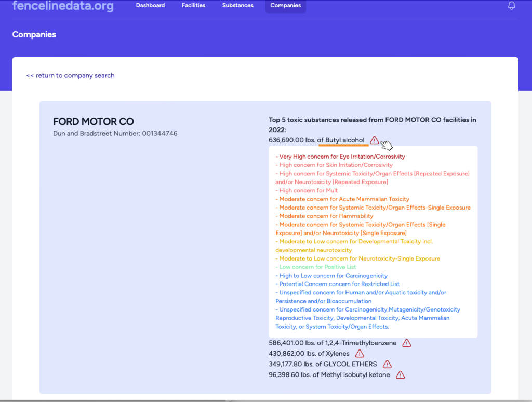Click the underlined Butyl alcohol text
532x402 pixels.
click(x=344, y=140)
